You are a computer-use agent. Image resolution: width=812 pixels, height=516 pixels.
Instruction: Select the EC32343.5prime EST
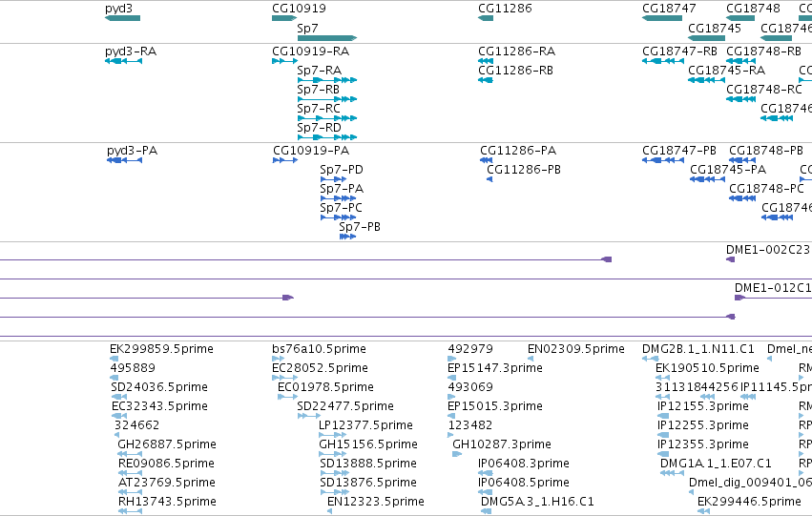(119, 416)
